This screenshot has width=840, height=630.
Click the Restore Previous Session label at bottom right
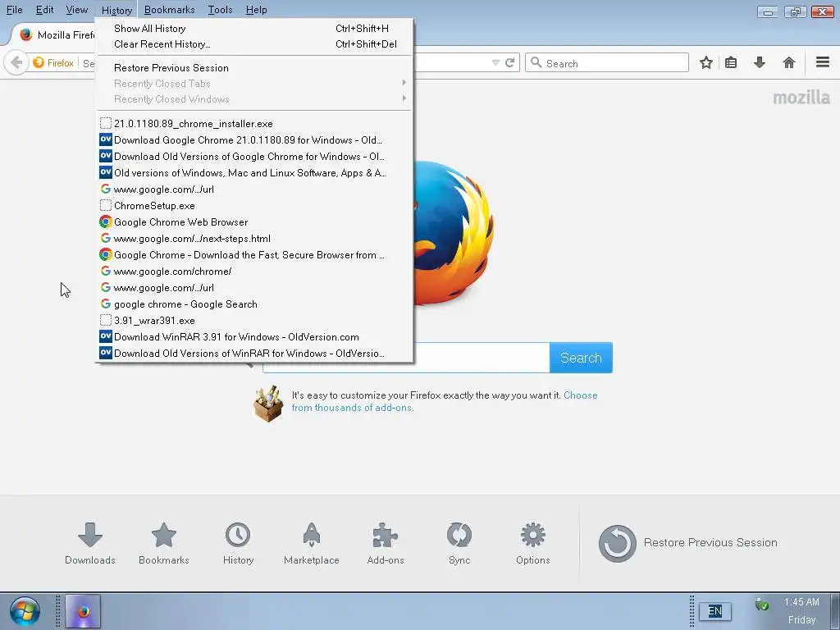tap(710, 543)
